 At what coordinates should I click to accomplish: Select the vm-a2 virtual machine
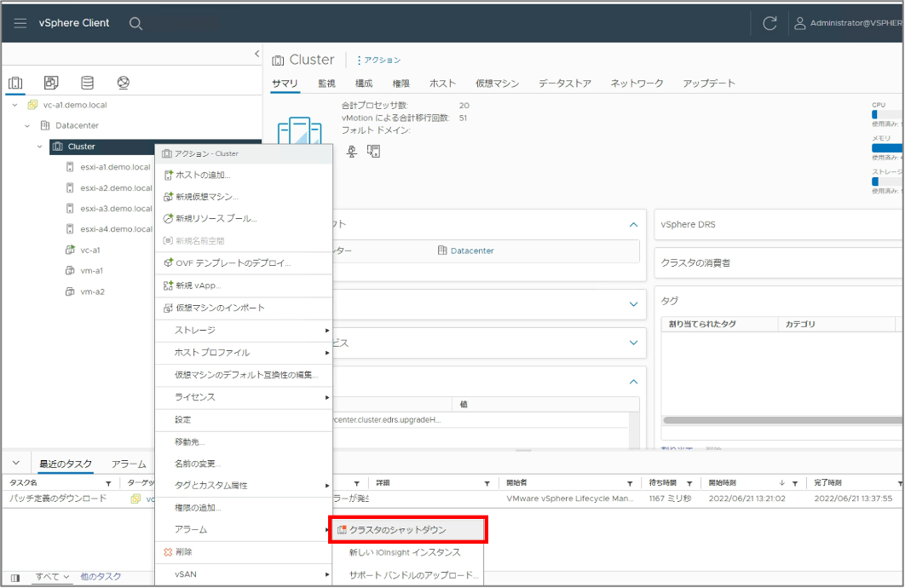pyautogui.click(x=92, y=291)
